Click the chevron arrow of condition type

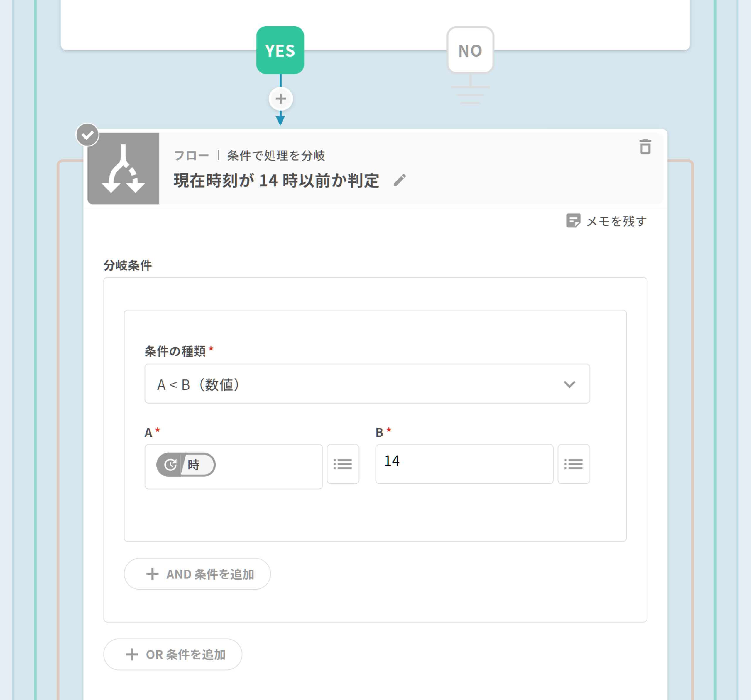pyautogui.click(x=569, y=384)
